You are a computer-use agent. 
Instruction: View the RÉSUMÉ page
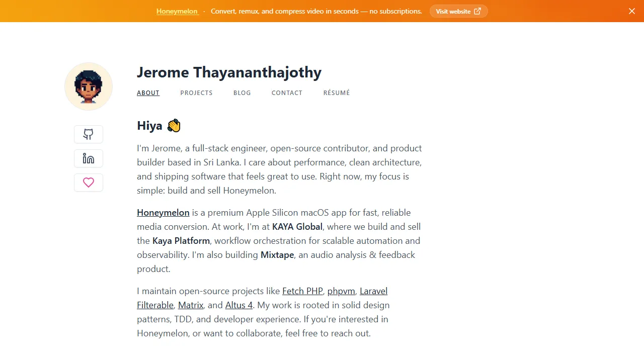point(336,93)
